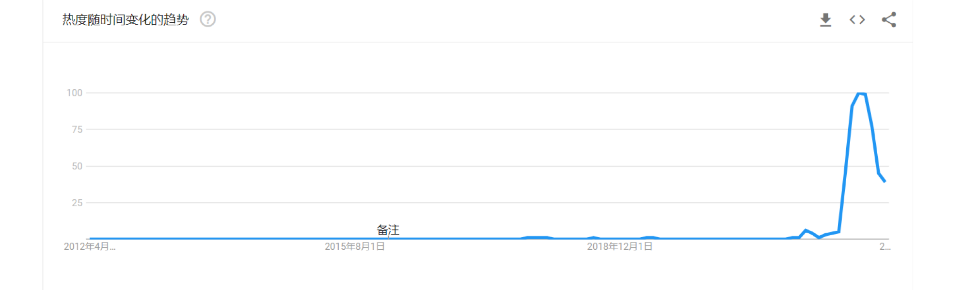Click the help question mark icon
This screenshot has height=290, width=980.
point(208,19)
